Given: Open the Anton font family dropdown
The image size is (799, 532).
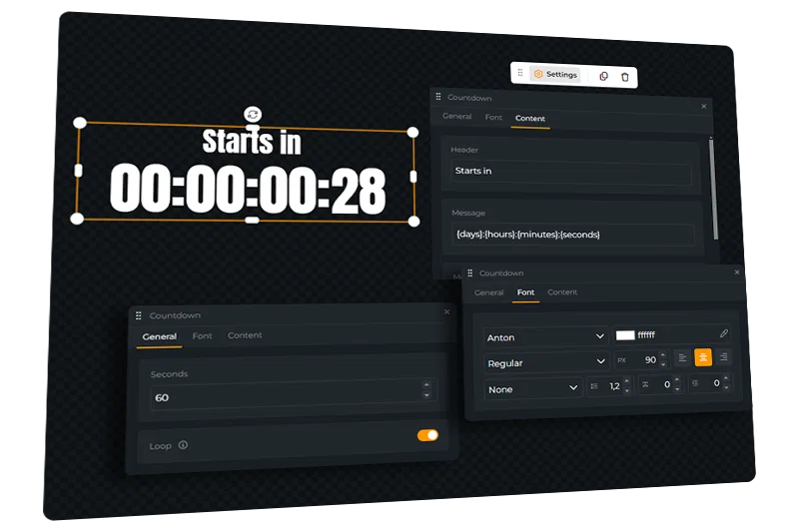Looking at the screenshot, I should [x=545, y=337].
